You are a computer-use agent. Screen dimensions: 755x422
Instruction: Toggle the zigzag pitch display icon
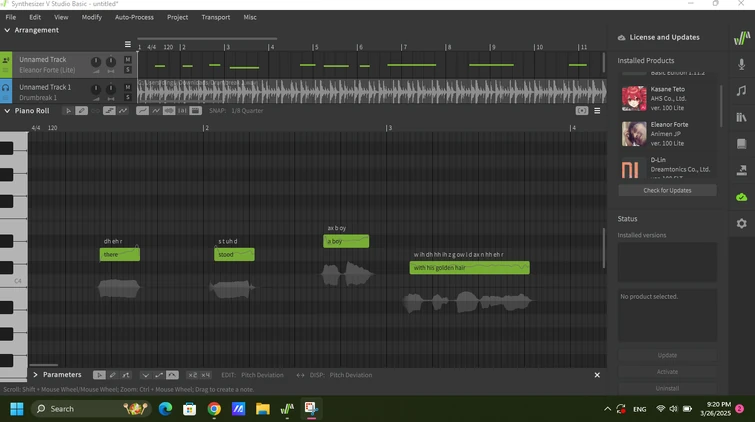[156, 111]
